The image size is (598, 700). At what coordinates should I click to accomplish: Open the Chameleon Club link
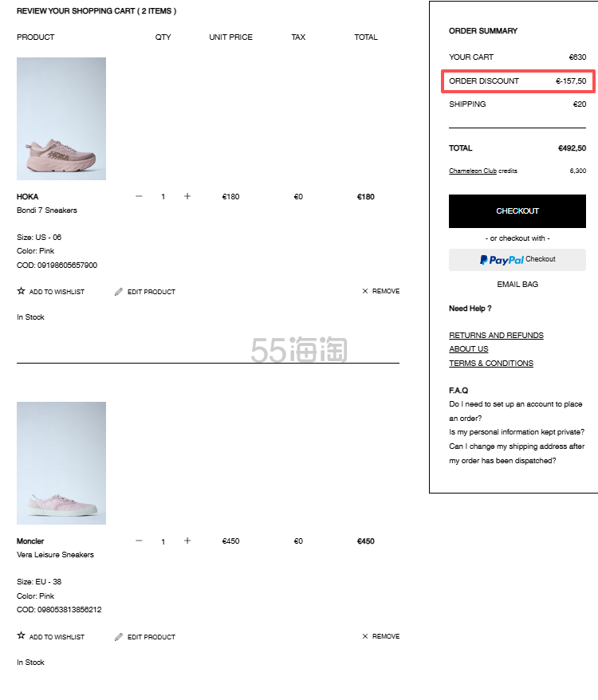pos(473,171)
